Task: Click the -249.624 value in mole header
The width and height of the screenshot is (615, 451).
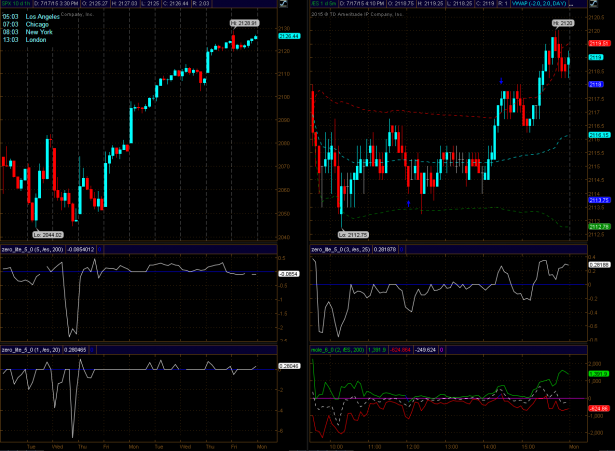Action: tap(425, 350)
